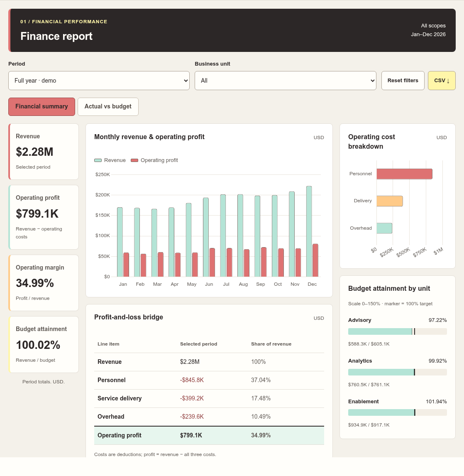Viewport: 464px width, 476px height.
Task: Click the -$845.8K value
Action: point(192,380)
